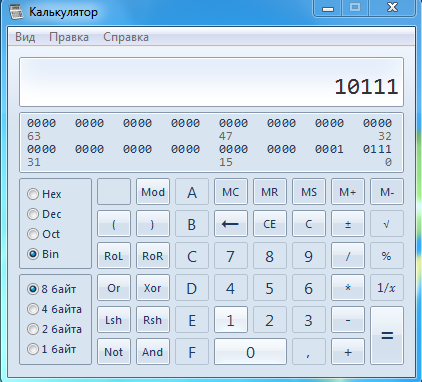The height and width of the screenshot is (382, 422).
Task: Open the Справка menu
Action: click(126, 37)
